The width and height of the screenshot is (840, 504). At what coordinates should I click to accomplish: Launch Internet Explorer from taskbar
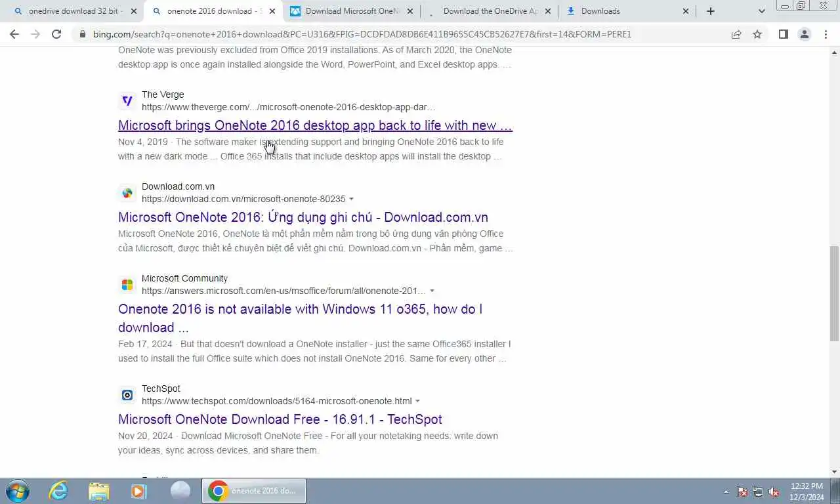tap(59, 491)
